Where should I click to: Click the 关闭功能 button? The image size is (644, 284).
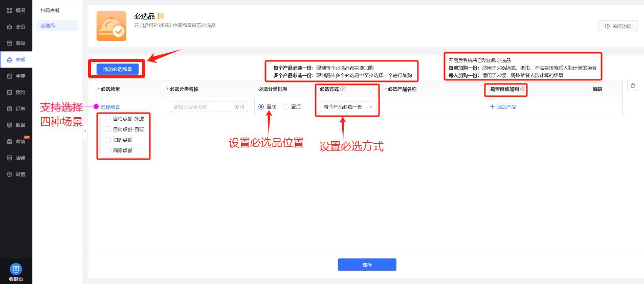[x=618, y=26]
